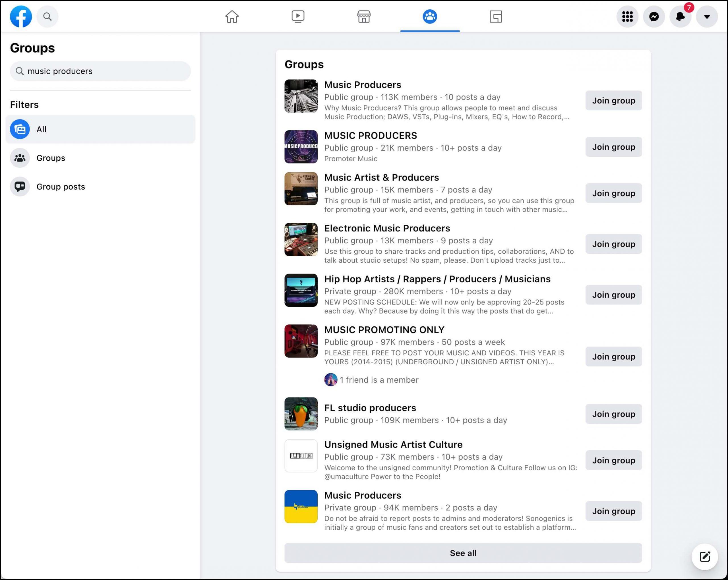Select the Filters section header
Screen dimensions: 728x580
[24, 103]
